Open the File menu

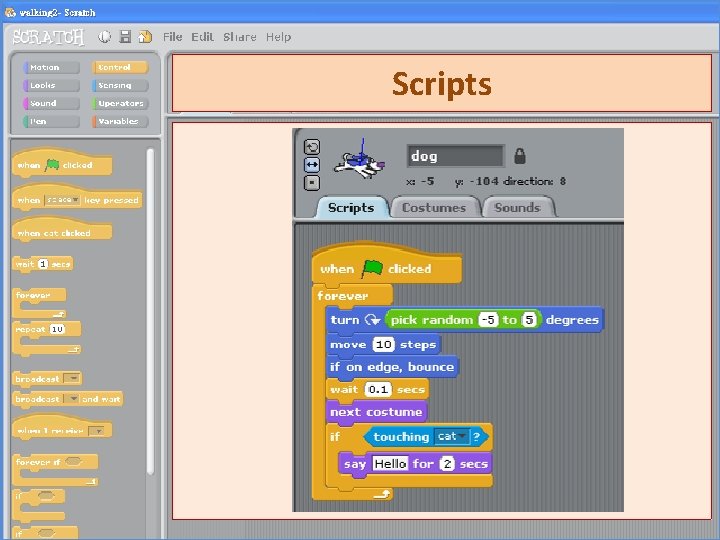(x=173, y=37)
